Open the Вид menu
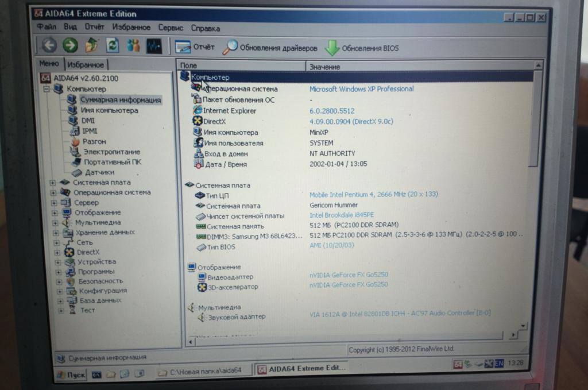 [x=70, y=26]
